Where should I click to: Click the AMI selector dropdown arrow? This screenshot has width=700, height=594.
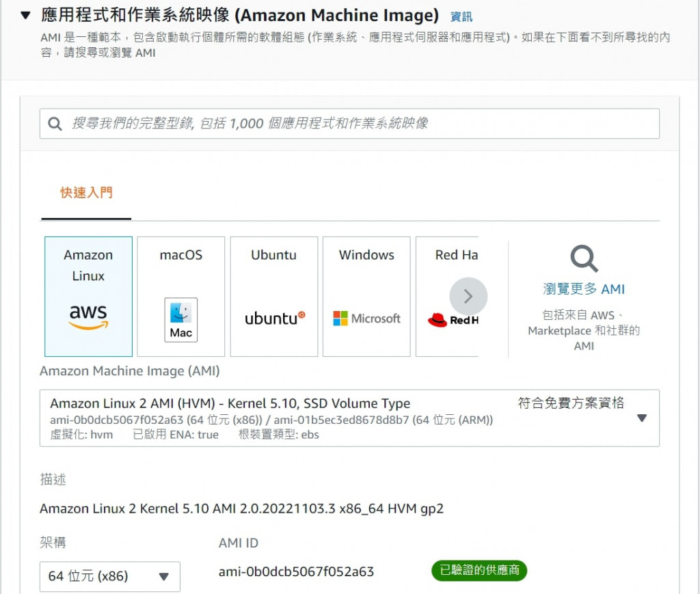[x=642, y=418]
